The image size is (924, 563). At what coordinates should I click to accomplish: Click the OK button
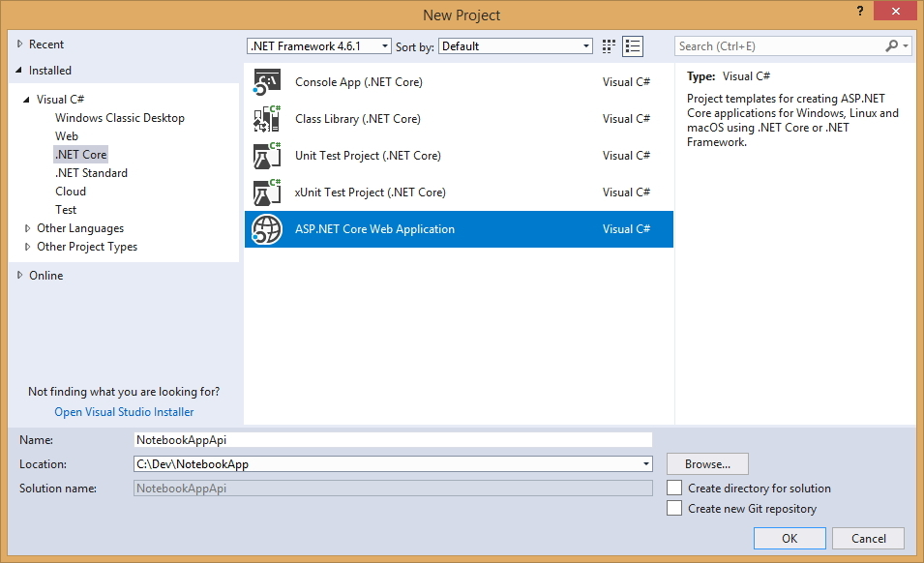pos(790,538)
